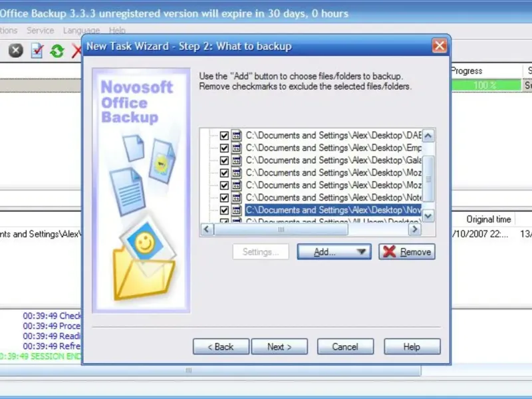Image resolution: width=532 pixels, height=399 pixels.
Task: Uncheck the highlighted Desktop\Nov checkbox
Action: (x=224, y=210)
